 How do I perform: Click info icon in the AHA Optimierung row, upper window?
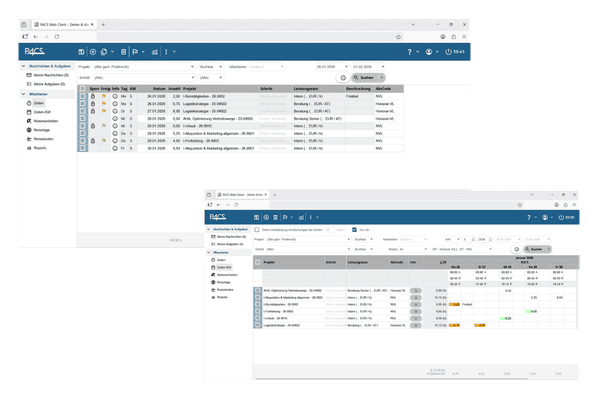click(115, 118)
